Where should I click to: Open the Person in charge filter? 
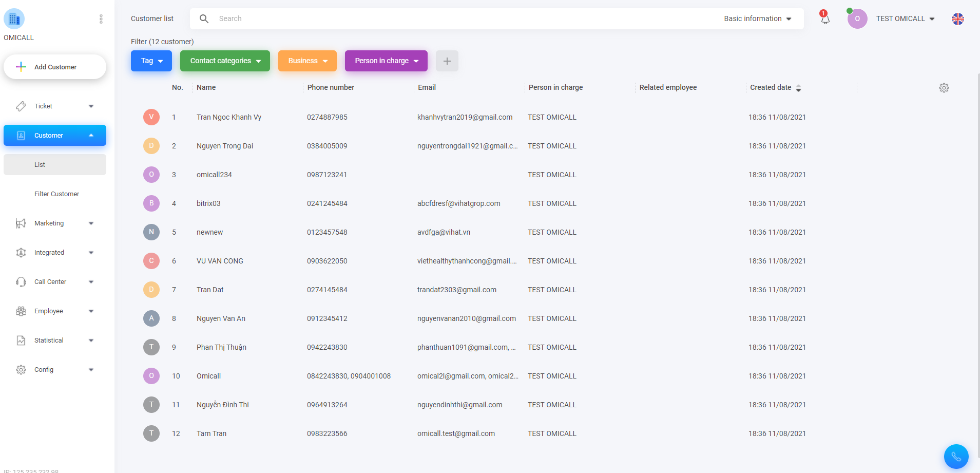(x=386, y=61)
